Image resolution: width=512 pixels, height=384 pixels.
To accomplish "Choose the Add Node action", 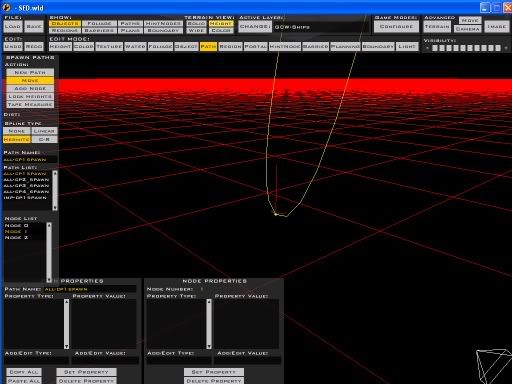I will coord(30,88).
